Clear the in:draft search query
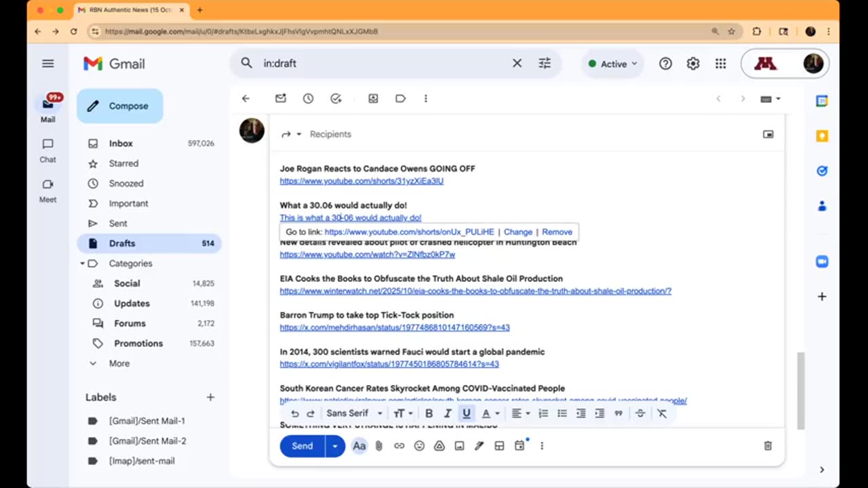 517,63
